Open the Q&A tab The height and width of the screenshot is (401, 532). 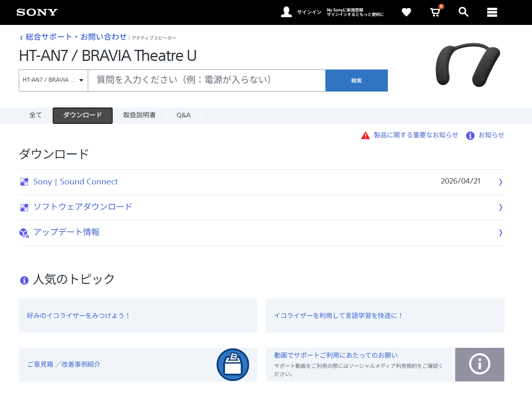(x=183, y=115)
